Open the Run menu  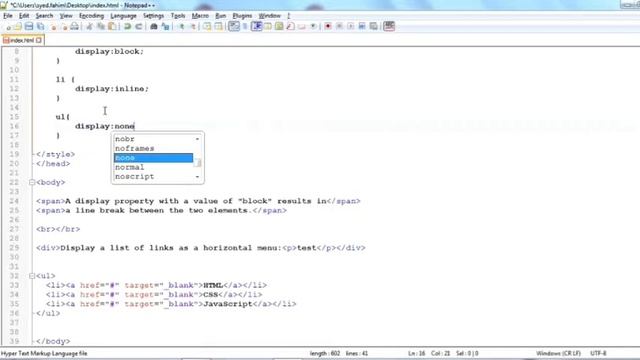[x=220, y=16]
